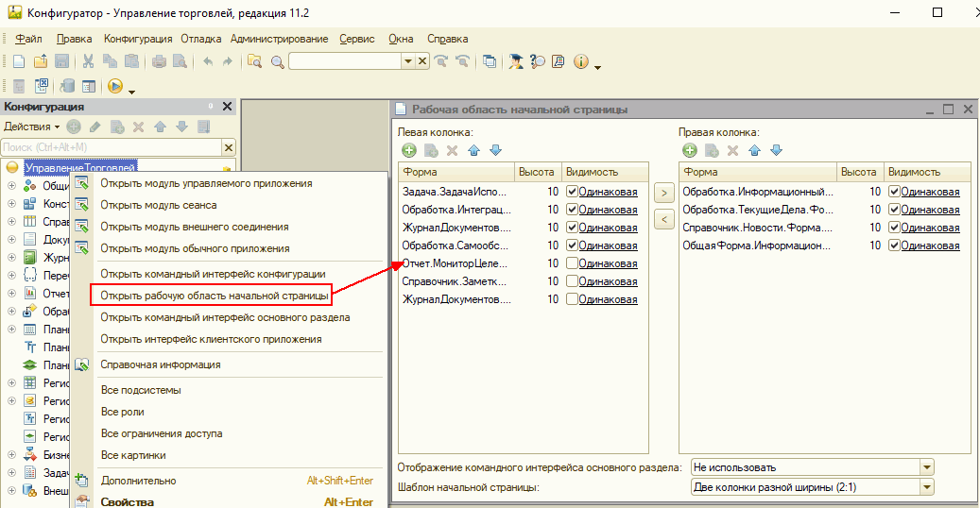This screenshot has width=980, height=508.
Task: Delete the selected form in Левая колонка
Action: click(453, 150)
